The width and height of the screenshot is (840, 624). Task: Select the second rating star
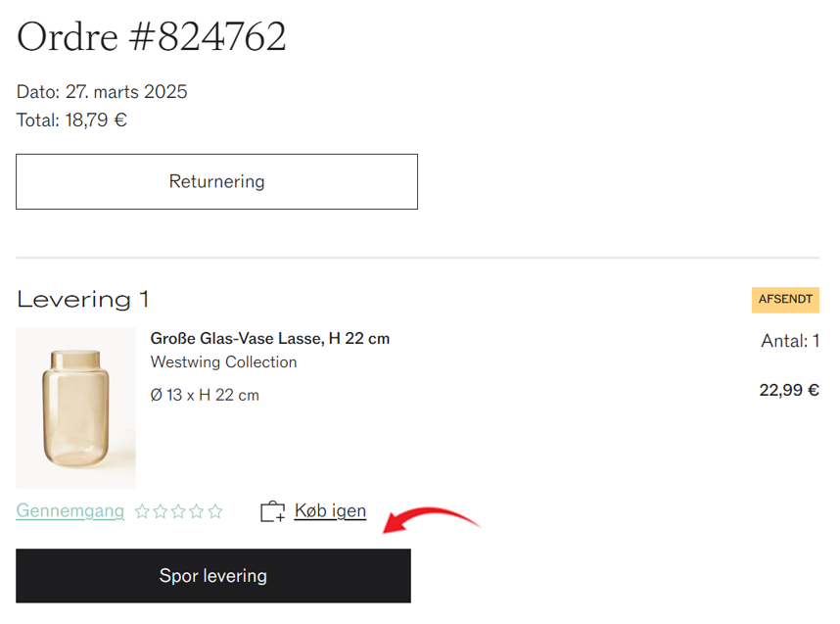click(161, 511)
